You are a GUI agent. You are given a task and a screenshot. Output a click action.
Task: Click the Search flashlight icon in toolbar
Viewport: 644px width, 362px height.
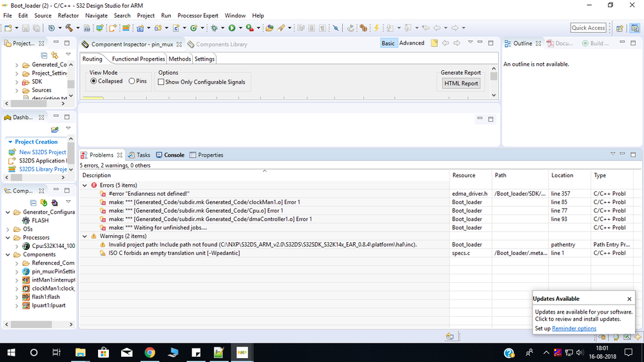coord(281,28)
